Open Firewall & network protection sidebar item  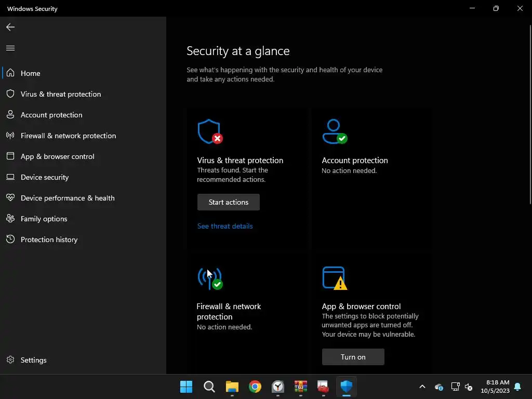tap(83, 136)
